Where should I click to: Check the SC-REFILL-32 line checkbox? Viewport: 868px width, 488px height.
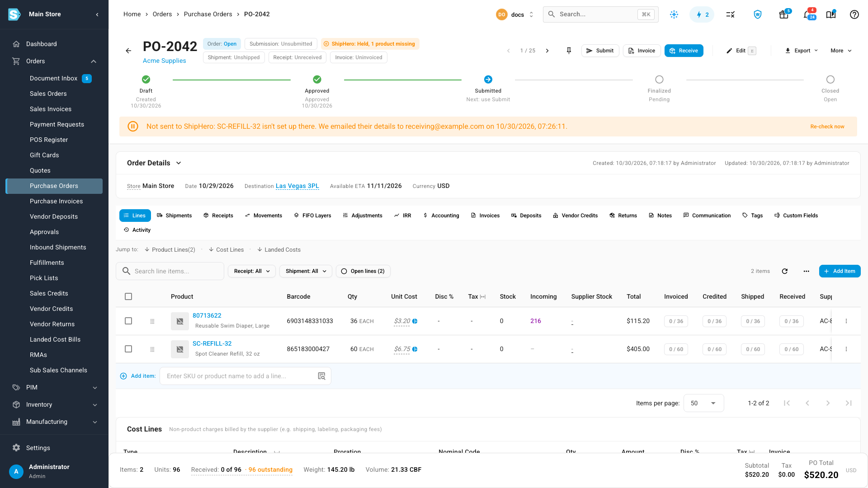click(128, 349)
